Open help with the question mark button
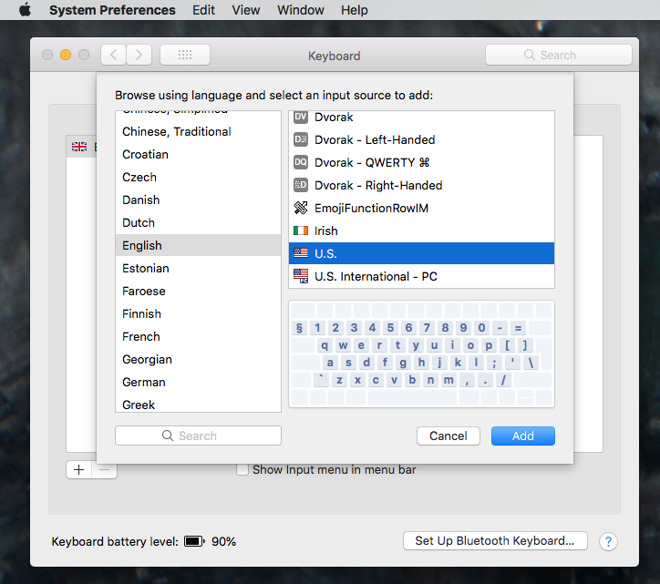The image size is (660, 584). click(x=608, y=541)
